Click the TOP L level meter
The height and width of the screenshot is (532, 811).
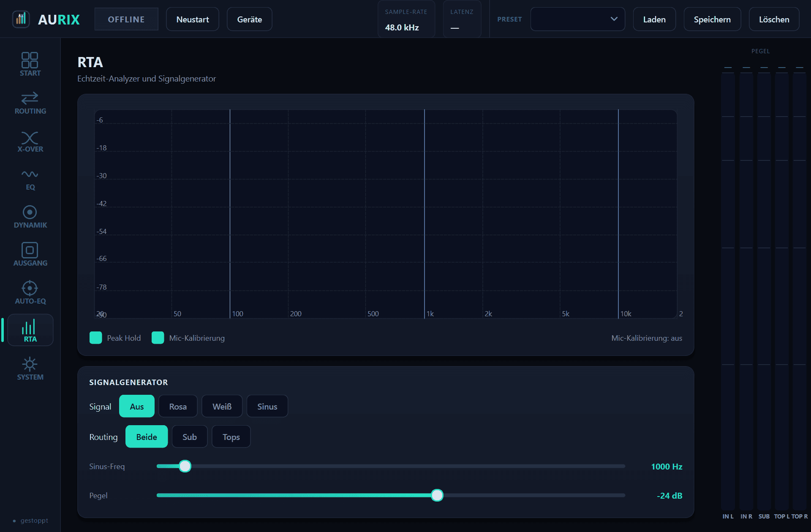click(x=781, y=291)
